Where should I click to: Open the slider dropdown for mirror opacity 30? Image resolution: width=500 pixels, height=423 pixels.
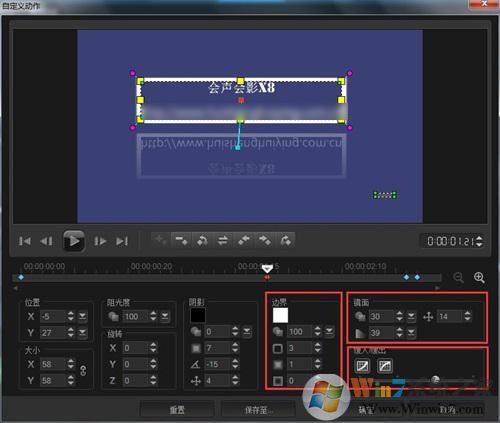coord(411,316)
